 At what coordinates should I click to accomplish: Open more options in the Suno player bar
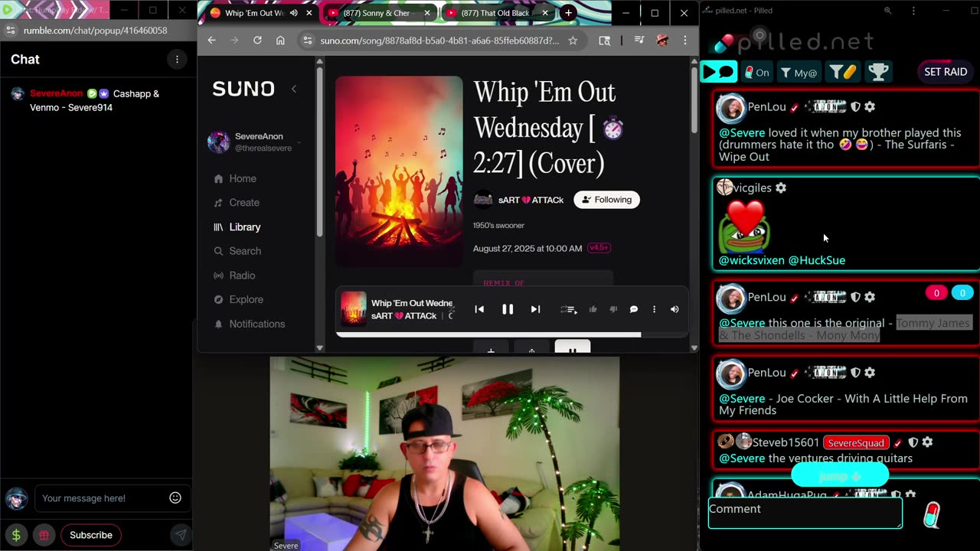point(654,309)
